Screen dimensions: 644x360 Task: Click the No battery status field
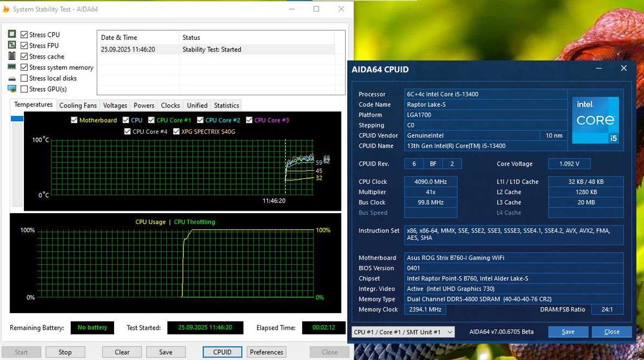pos(92,328)
